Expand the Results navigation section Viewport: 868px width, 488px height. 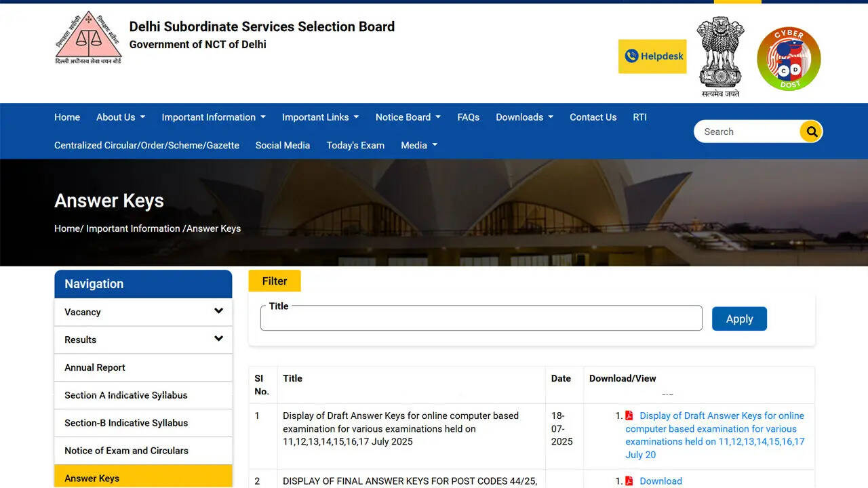[x=218, y=339]
